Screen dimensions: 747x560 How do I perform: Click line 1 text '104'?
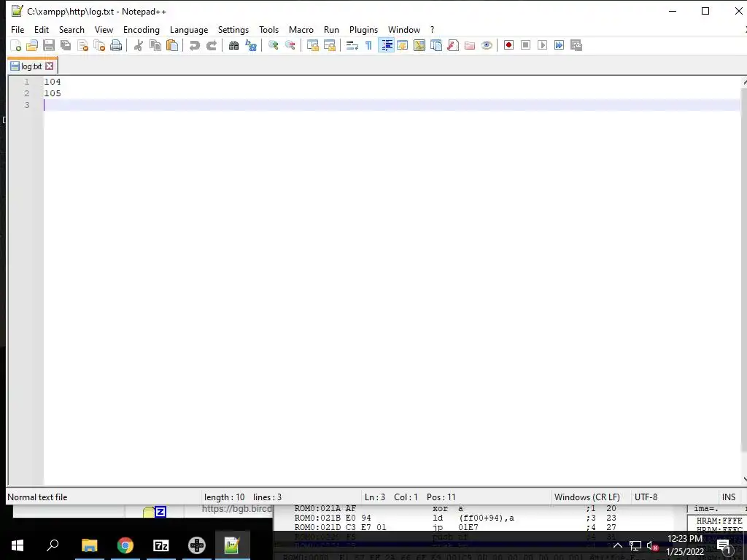pos(53,82)
